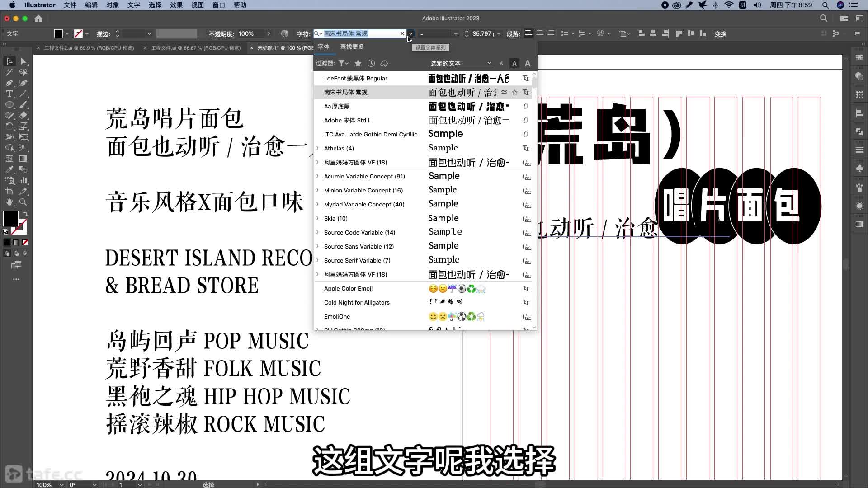Open the font style dropdown
868x488 pixels.
coord(455,33)
